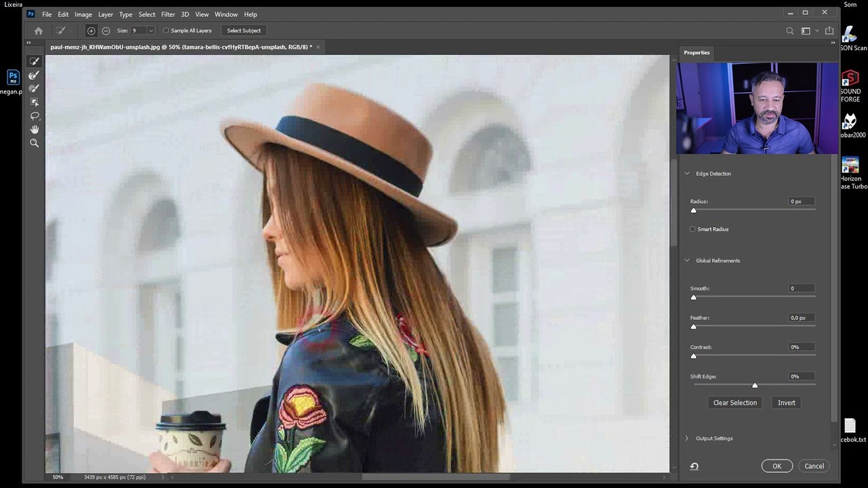Screen dimensions: 868x488
Task: Select the Quick Selection tool
Action: 35,61
